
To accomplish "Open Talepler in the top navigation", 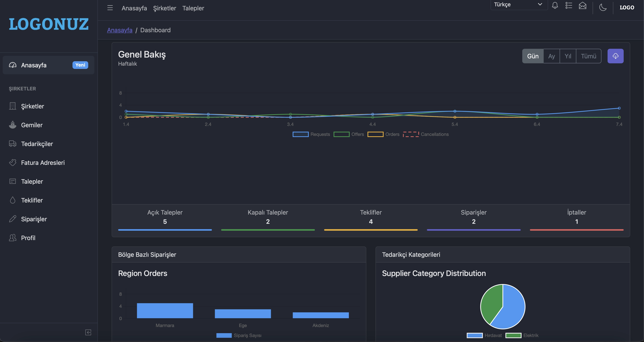I will 193,8.
